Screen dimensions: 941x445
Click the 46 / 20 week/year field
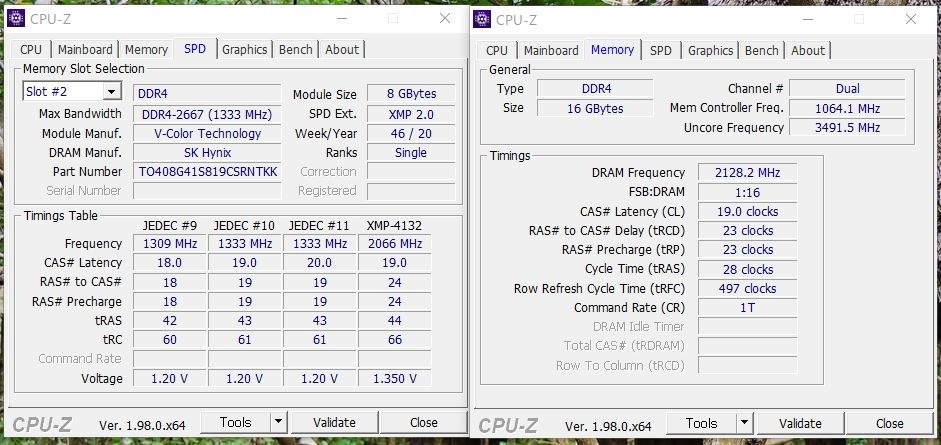[411, 133]
